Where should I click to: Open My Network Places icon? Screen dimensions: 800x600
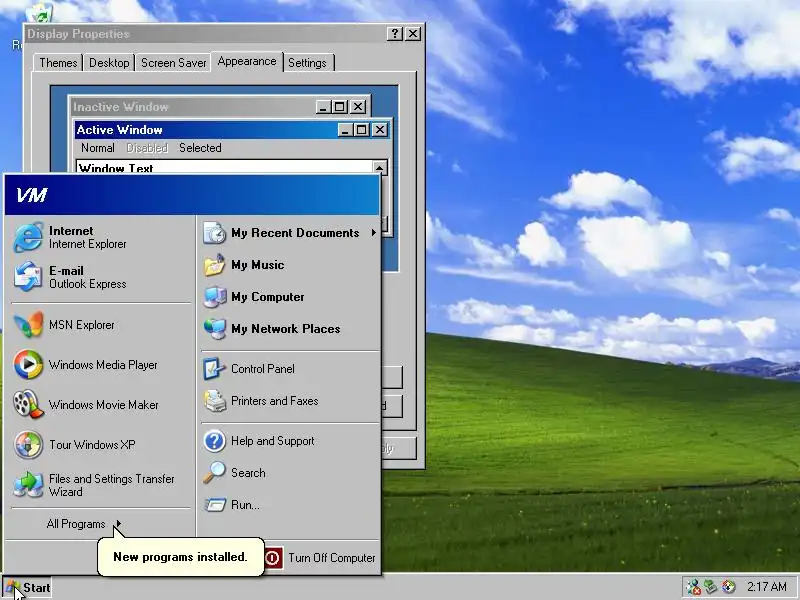pos(215,329)
